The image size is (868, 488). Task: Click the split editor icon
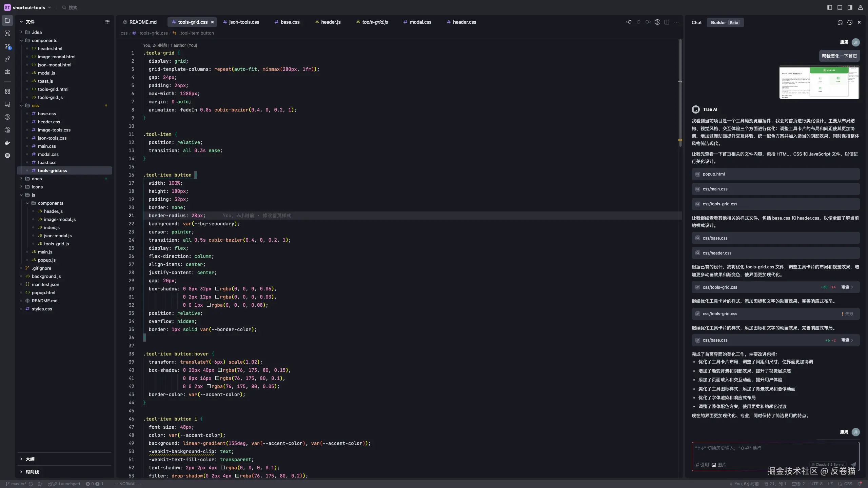[667, 22]
